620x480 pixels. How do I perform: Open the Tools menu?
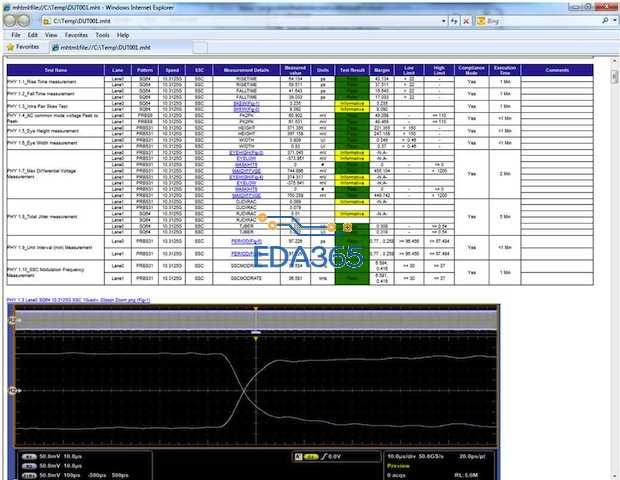102,35
